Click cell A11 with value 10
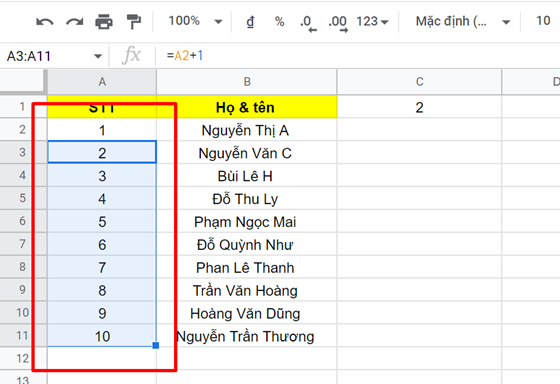 tap(102, 335)
